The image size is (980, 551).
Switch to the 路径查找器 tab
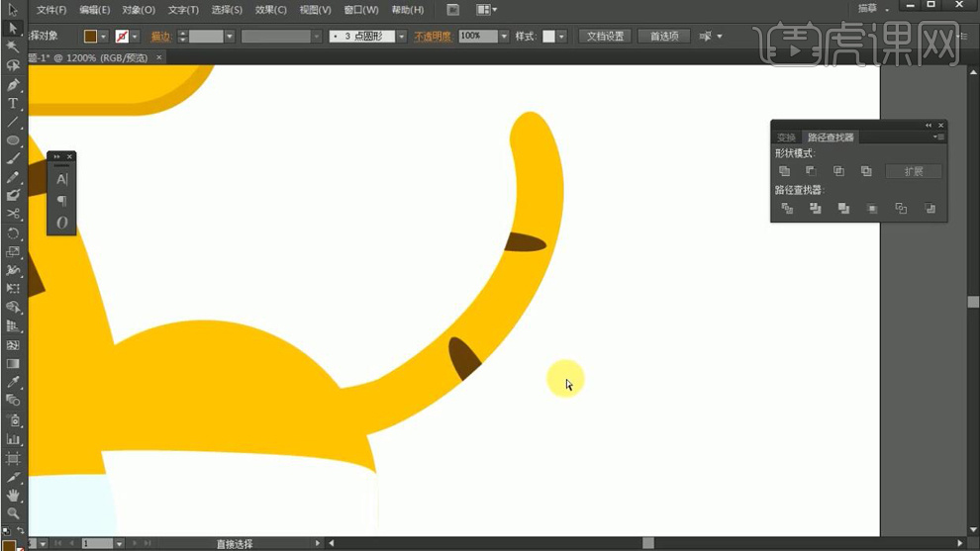click(x=830, y=138)
